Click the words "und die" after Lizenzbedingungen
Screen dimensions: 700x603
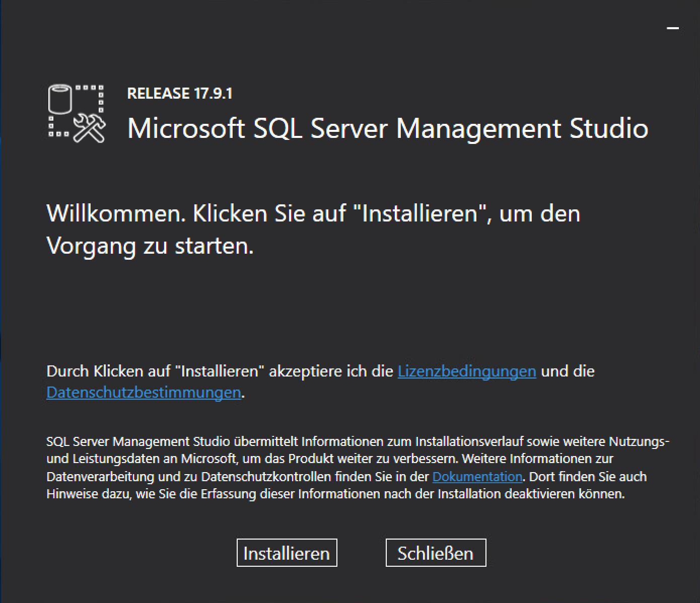(x=568, y=371)
